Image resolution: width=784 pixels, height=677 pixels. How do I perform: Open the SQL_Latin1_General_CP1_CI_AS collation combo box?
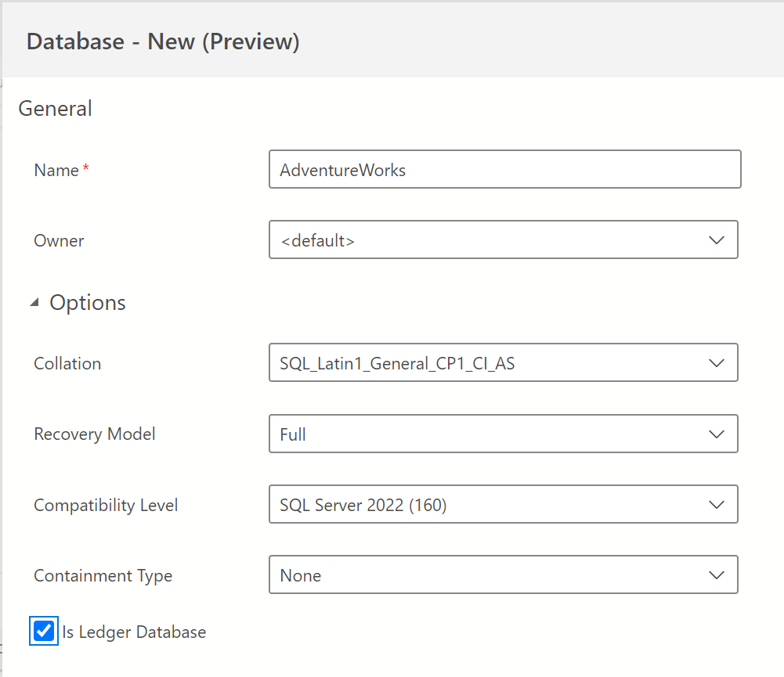(486, 363)
